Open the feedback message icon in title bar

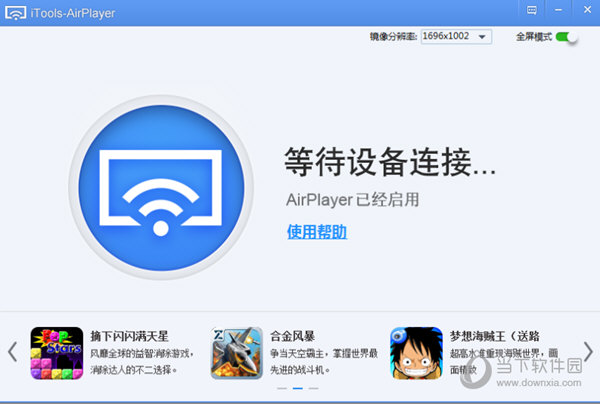point(532,10)
